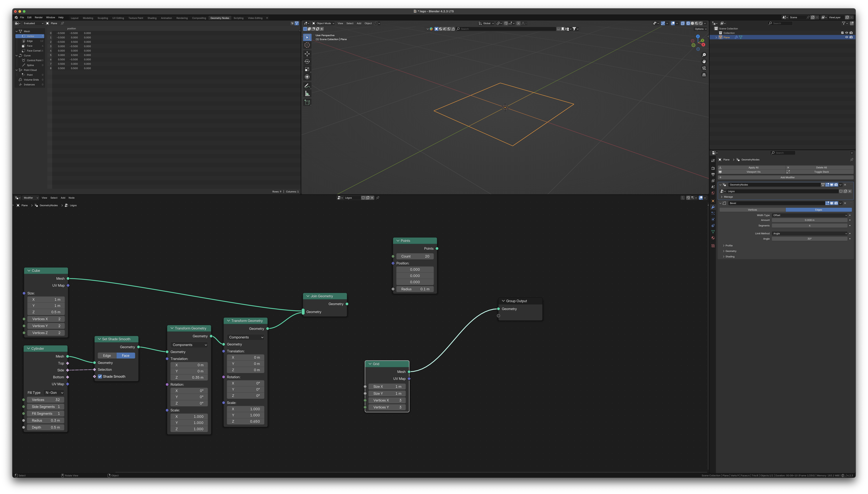
Task: Open the Cylinder Fill Type N-Gon dropdown
Action: [54, 393]
